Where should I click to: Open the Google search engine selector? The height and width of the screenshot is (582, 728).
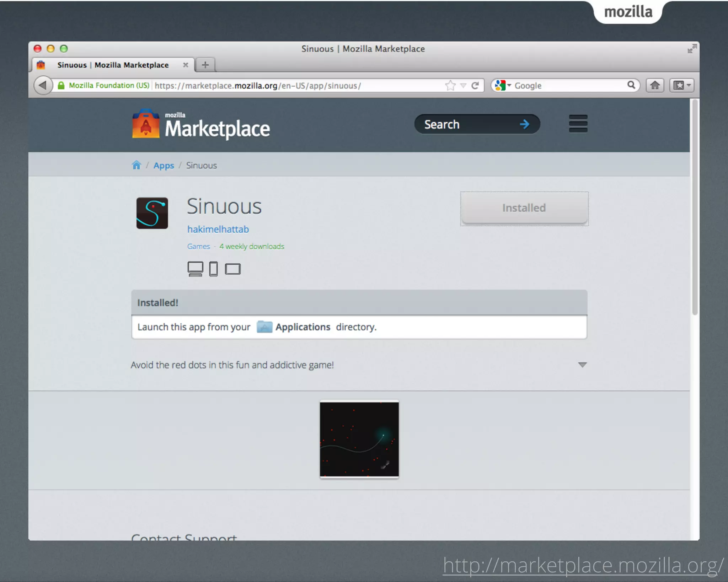503,85
